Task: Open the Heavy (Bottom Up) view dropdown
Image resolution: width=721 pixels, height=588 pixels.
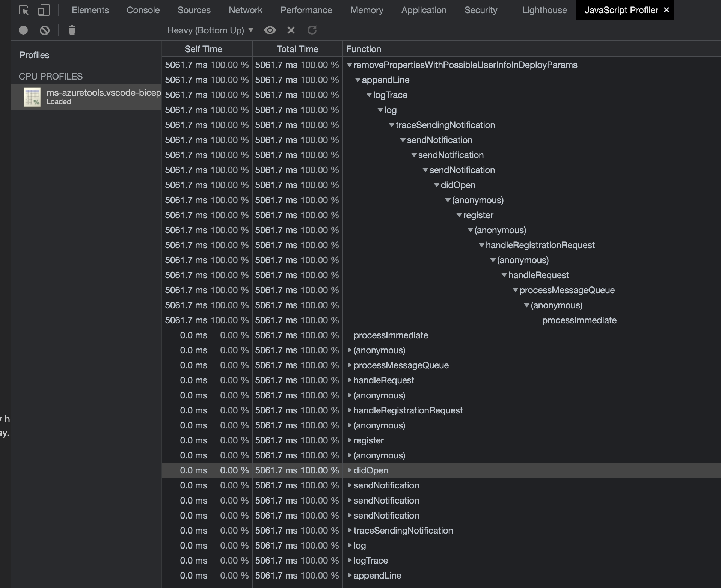Action: coord(210,30)
